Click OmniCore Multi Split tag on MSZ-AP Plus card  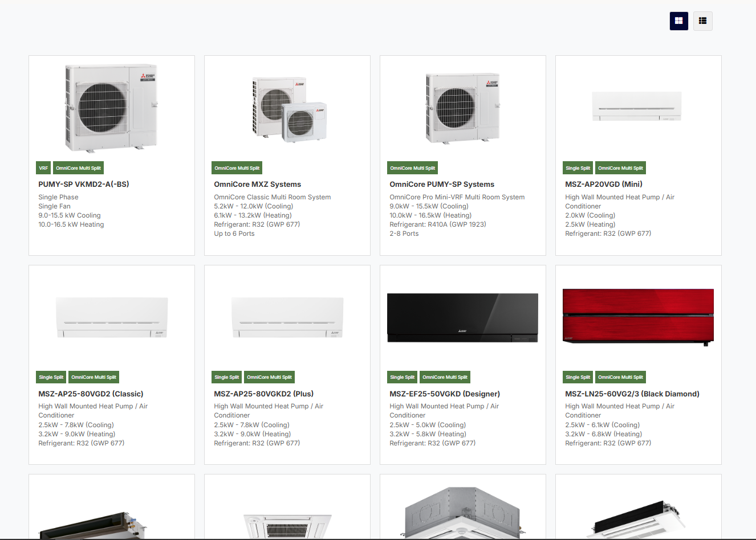[269, 377]
